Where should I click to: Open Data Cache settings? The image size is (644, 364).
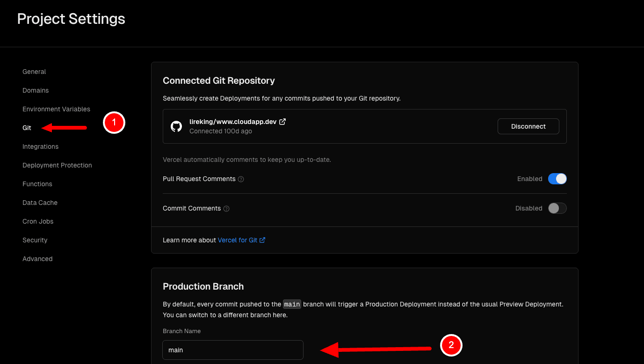click(x=40, y=203)
